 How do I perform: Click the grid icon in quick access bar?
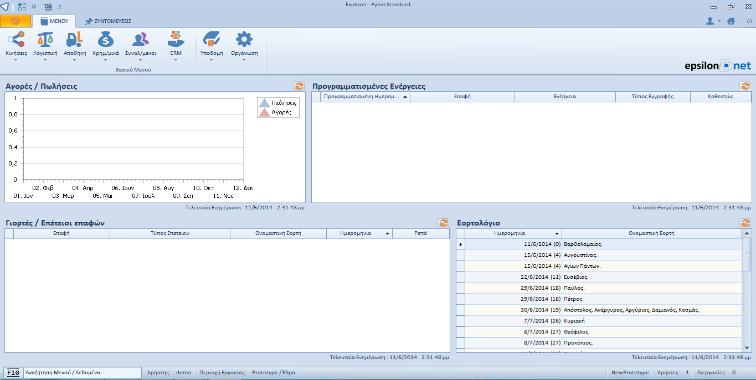(22, 7)
